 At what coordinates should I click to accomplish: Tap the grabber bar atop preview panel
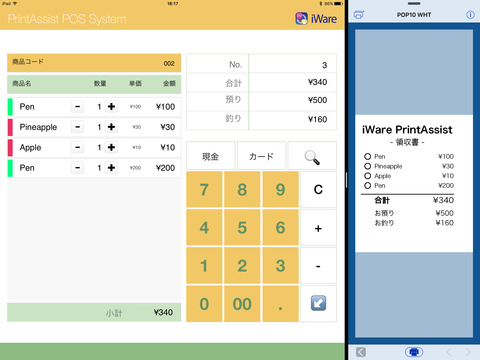coord(414,4)
